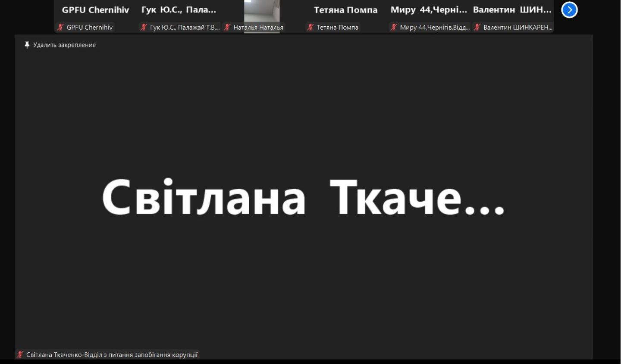This screenshot has height=364, width=621.
Task: Click the small Тетяна Помпа name label
Action: click(x=337, y=27)
